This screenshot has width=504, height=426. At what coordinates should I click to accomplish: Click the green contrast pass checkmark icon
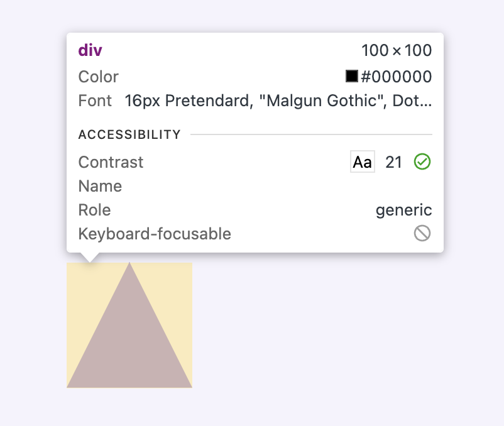(x=422, y=161)
